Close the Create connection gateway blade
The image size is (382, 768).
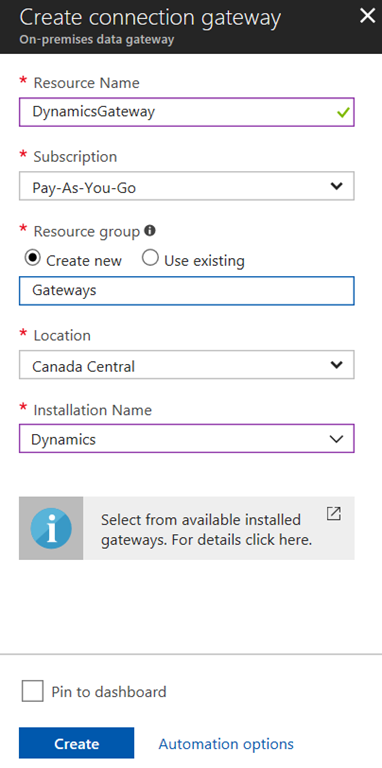tap(367, 16)
